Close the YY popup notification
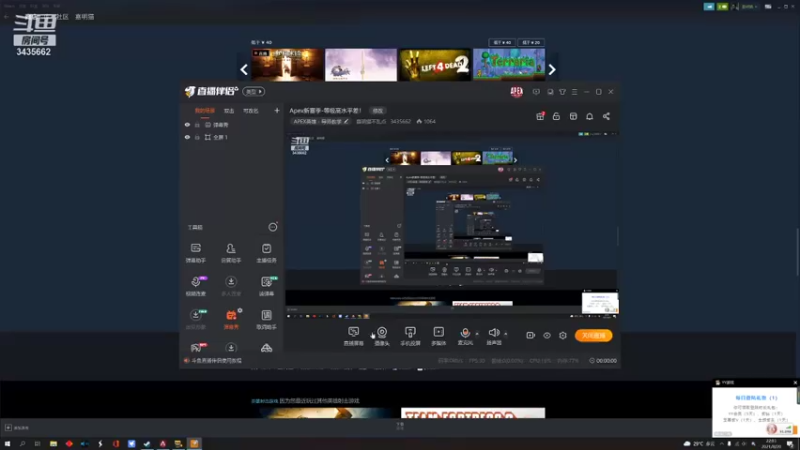 (x=795, y=382)
